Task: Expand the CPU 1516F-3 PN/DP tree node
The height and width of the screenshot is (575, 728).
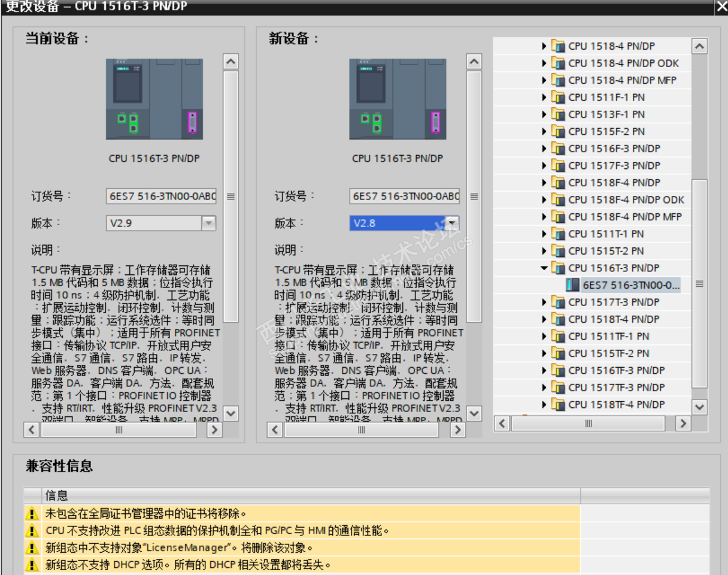Action: click(x=544, y=149)
